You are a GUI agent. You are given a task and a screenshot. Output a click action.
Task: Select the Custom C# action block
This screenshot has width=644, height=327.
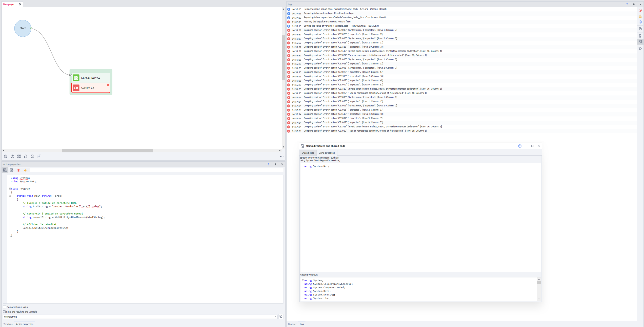(91, 88)
